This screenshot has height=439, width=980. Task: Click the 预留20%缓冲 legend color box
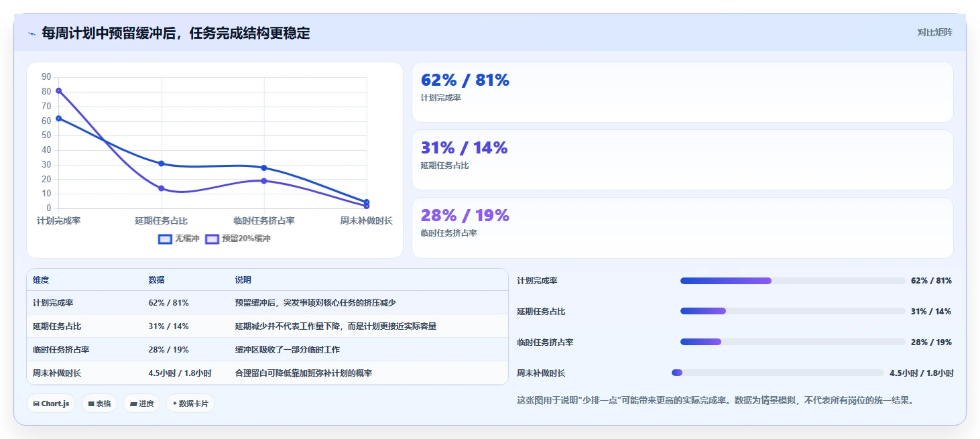[212, 239]
